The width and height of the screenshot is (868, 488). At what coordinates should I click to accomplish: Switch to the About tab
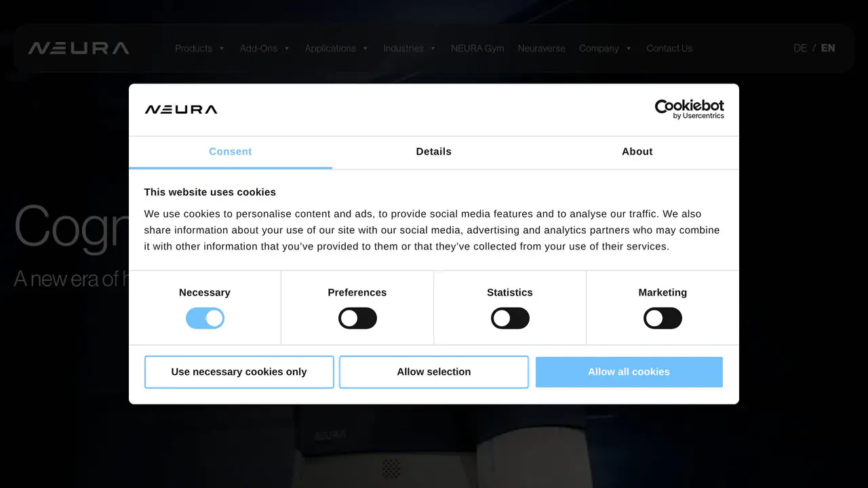(x=637, y=152)
